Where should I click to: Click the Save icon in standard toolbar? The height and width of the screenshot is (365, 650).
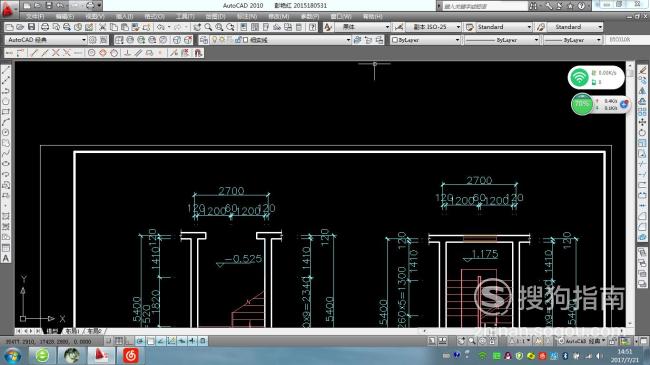pyautogui.click(x=32, y=27)
